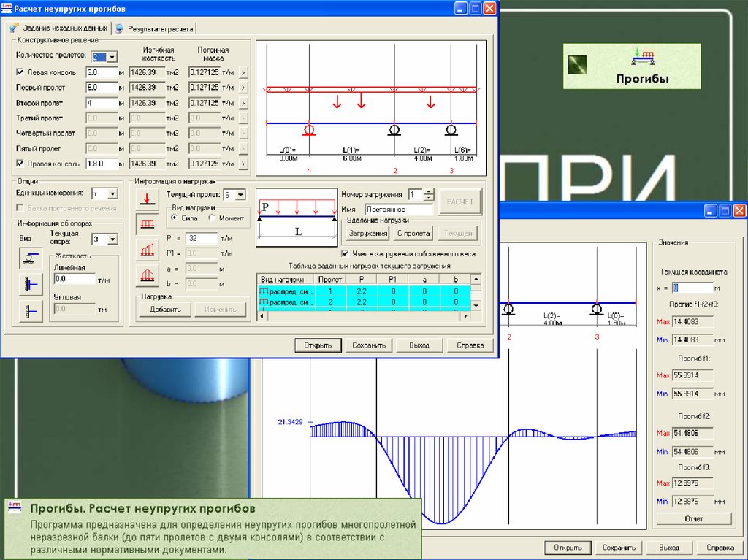Expand the Единицы измерения dropdown
The height and width of the screenshot is (560, 748).
[x=112, y=193]
